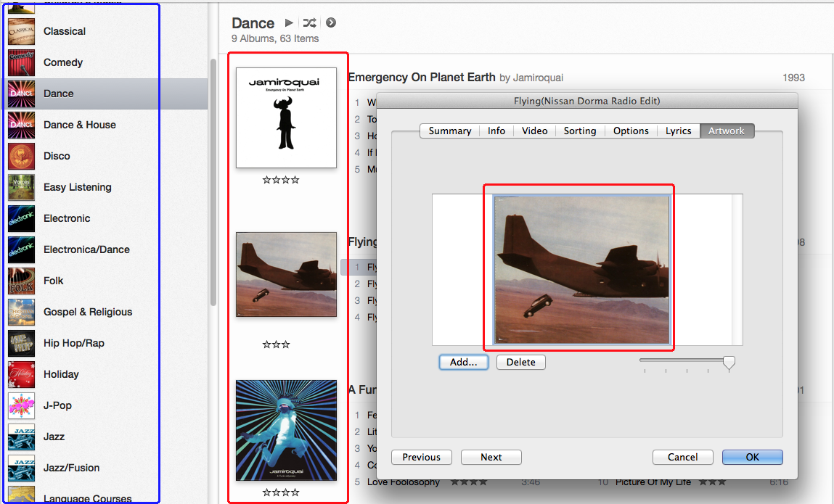Screen dimensions: 834x504
Task: Click the OK button
Action: [x=752, y=457]
